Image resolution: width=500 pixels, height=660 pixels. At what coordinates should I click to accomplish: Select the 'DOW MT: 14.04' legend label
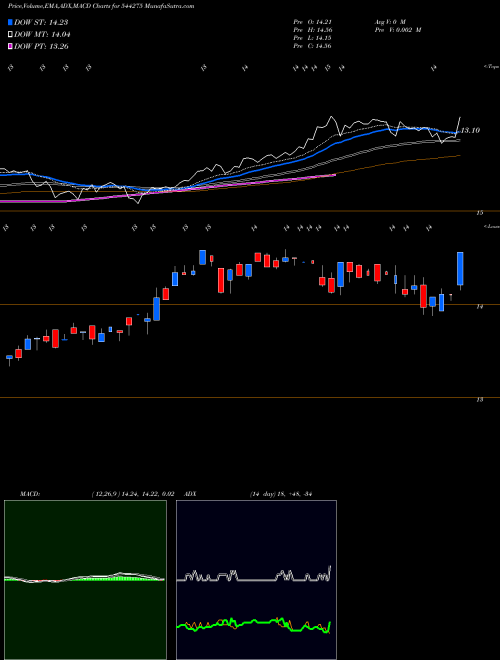click(x=42, y=35)
